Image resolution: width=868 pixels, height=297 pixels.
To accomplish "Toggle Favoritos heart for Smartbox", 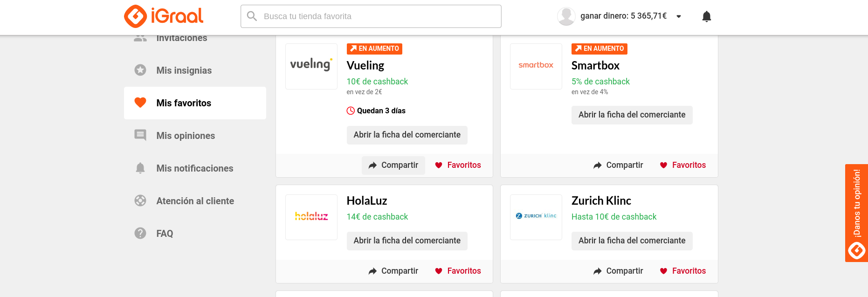I will pyautogui.click(x=682, y=165).
